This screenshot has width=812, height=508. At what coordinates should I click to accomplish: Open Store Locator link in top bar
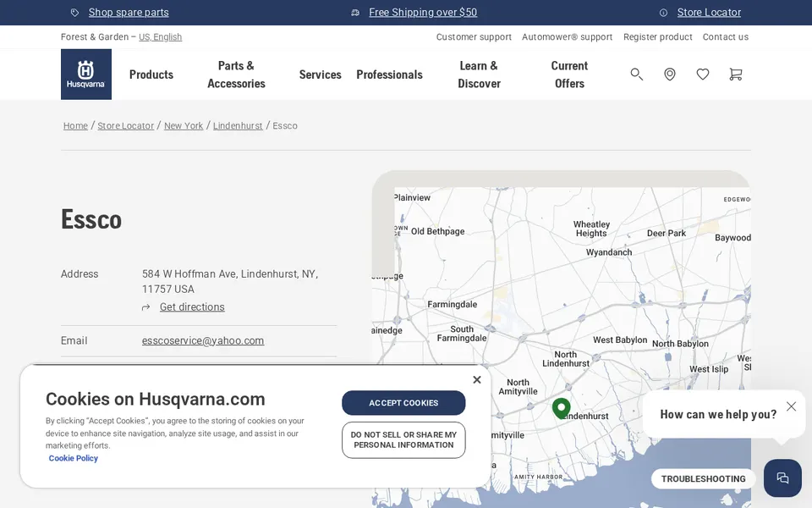(709, 13)
